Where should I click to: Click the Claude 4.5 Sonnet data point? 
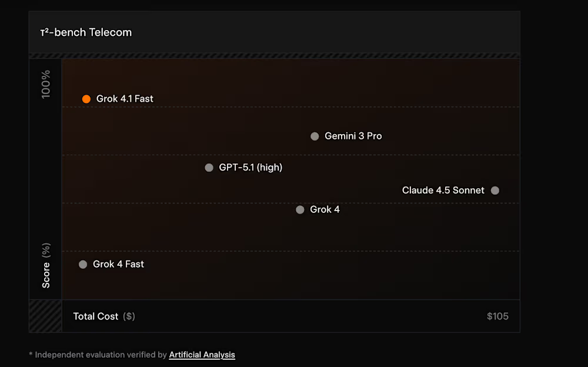click(x=495, y=191)
